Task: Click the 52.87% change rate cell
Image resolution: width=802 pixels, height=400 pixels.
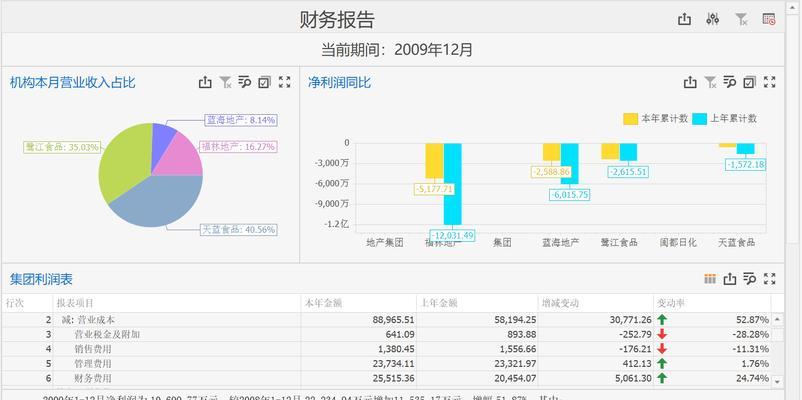Action: point(752,320)
